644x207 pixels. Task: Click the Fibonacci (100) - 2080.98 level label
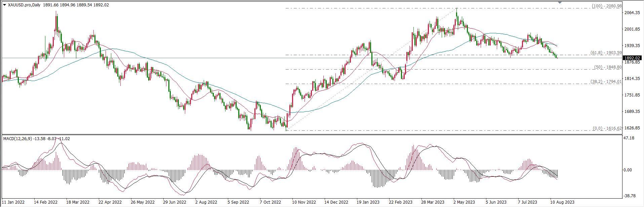[x=606, y=6]
